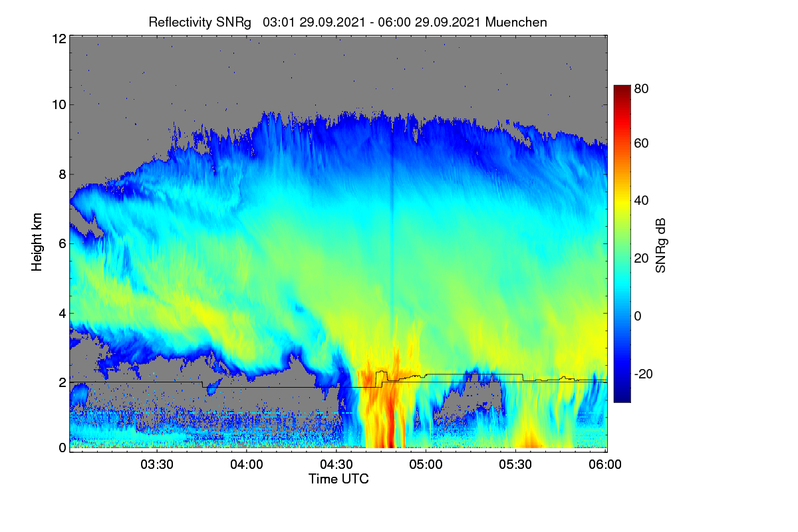Click the colorbar value '80'
The image size is (798, 532).
coord(642,87)
